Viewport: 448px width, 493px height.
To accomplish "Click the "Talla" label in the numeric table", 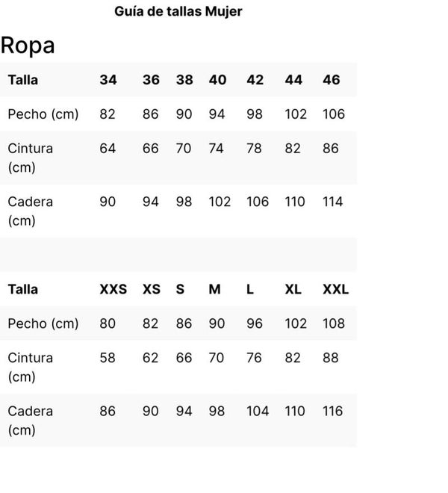I will tap(22, 80).
